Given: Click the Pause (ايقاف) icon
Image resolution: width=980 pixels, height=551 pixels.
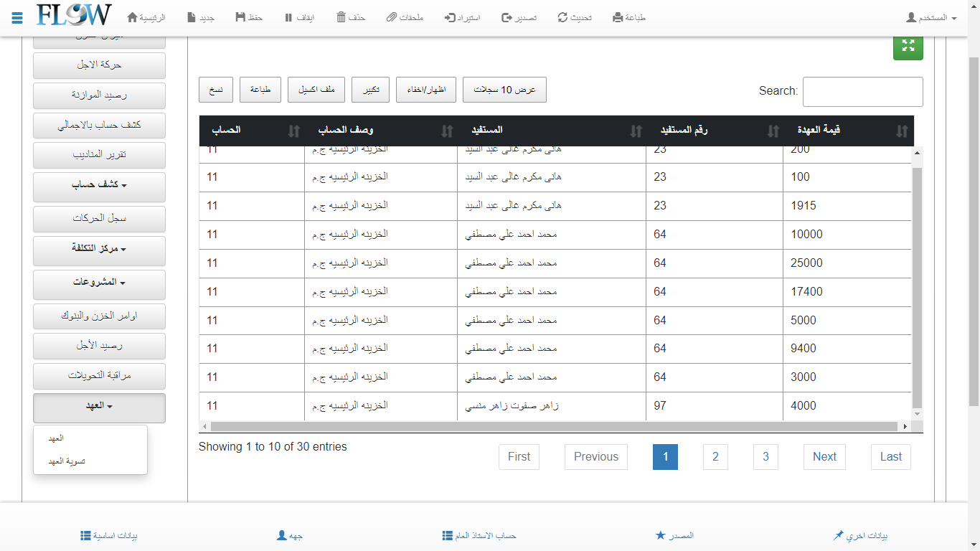Looking at the screenshot, I should [x=288, y=17].
